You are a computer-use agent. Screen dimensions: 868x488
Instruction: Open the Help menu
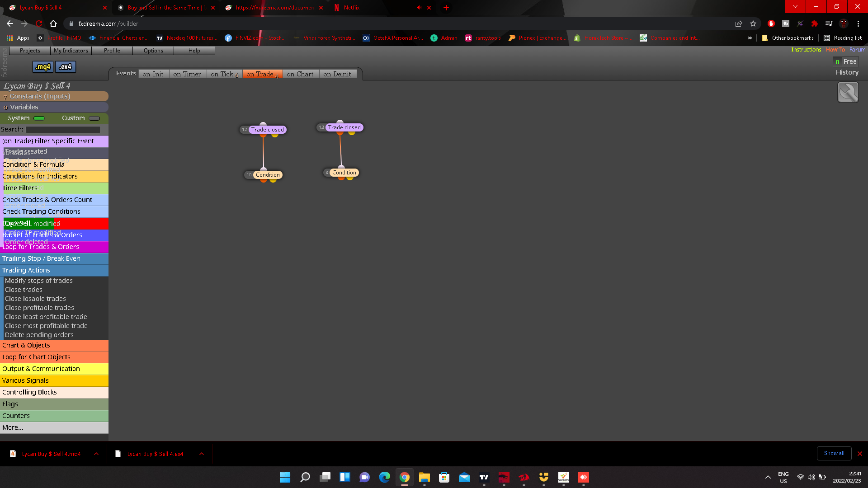tap(194, 51)
